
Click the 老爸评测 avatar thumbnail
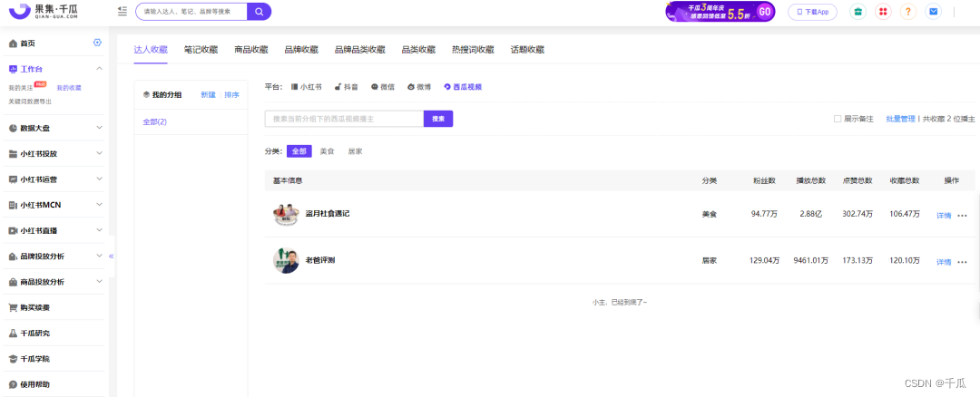pyautogui.click(x=286, y=261)
